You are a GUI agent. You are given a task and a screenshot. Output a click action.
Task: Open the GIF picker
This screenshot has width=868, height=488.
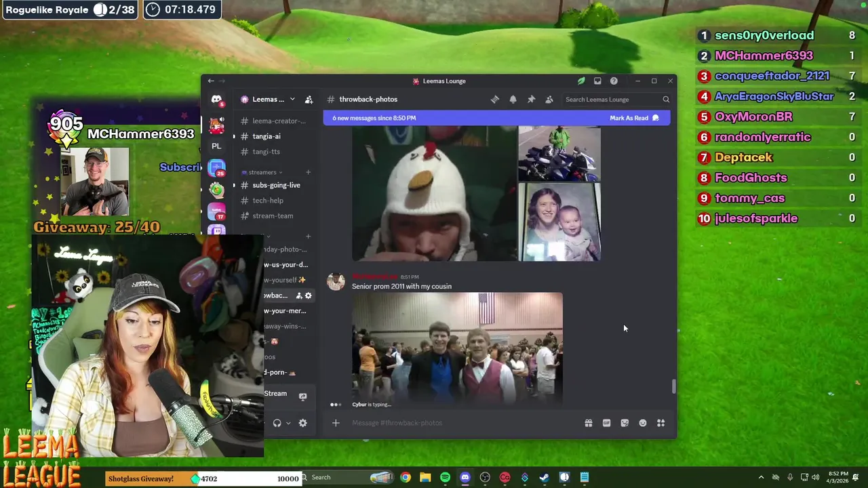pyautogui.click(x=606, y=423)
